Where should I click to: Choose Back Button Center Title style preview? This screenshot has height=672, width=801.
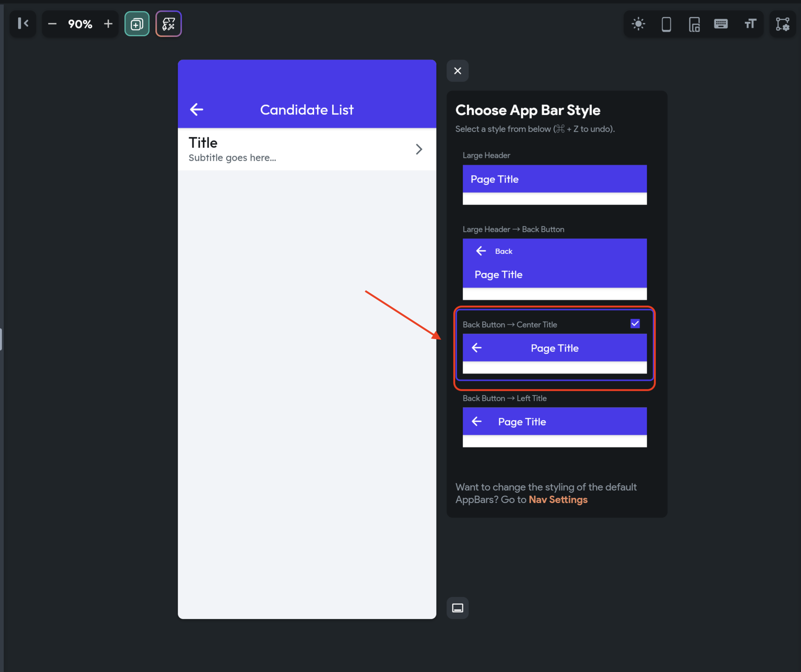555,354
